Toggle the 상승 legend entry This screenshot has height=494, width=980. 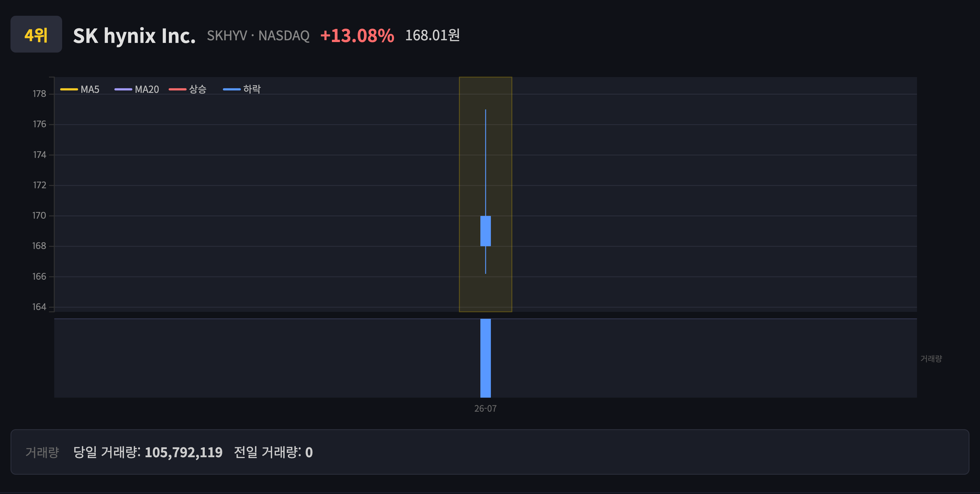(188, 90)
